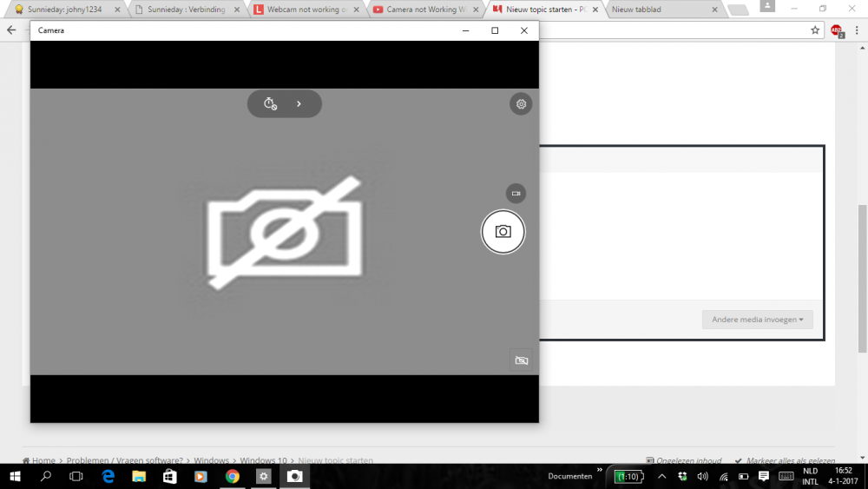Open the Chrome three-dot menu
This screenshot has height=489, width=868.
[857, 30]
